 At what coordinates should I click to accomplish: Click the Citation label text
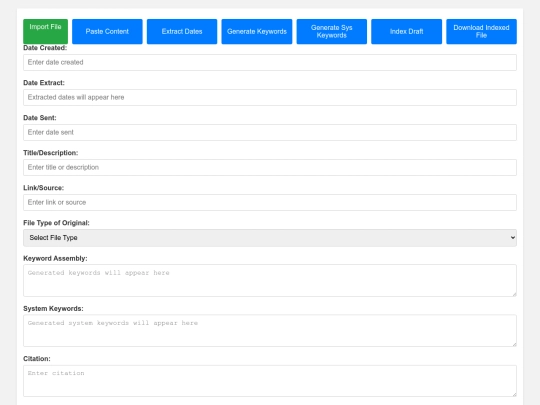(x=37, y=359)
